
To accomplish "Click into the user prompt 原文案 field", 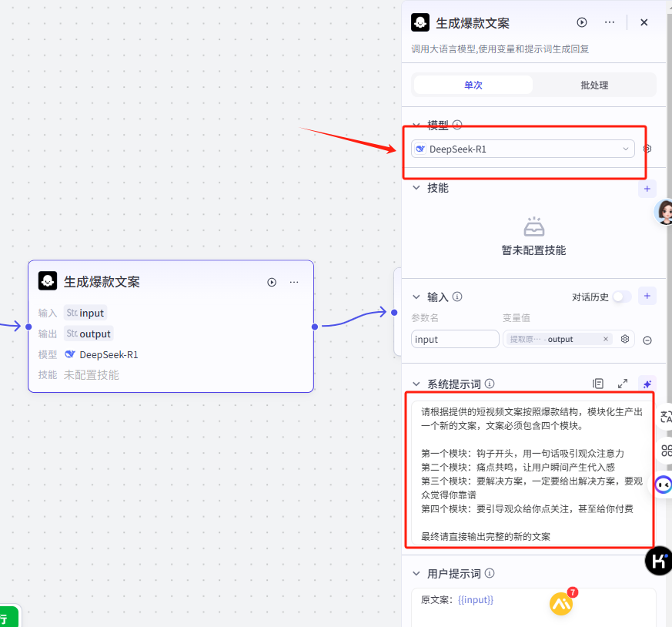I will [x=533, y=607].
